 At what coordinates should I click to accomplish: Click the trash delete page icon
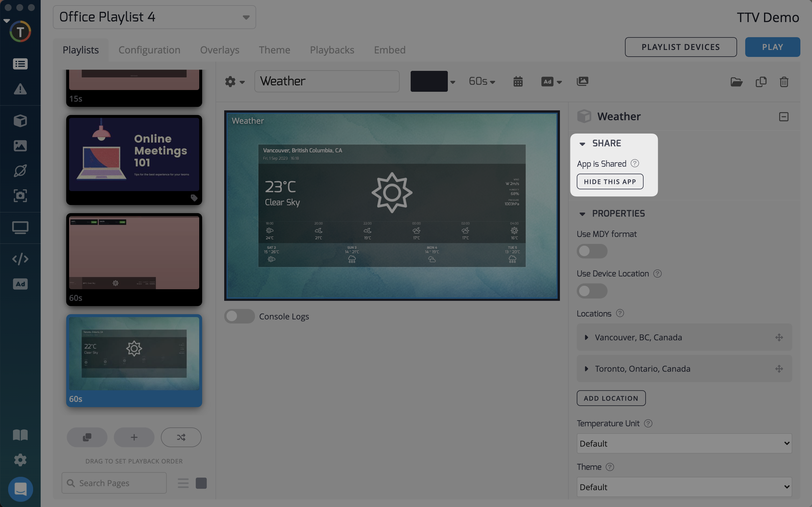(x=784, y=82)
